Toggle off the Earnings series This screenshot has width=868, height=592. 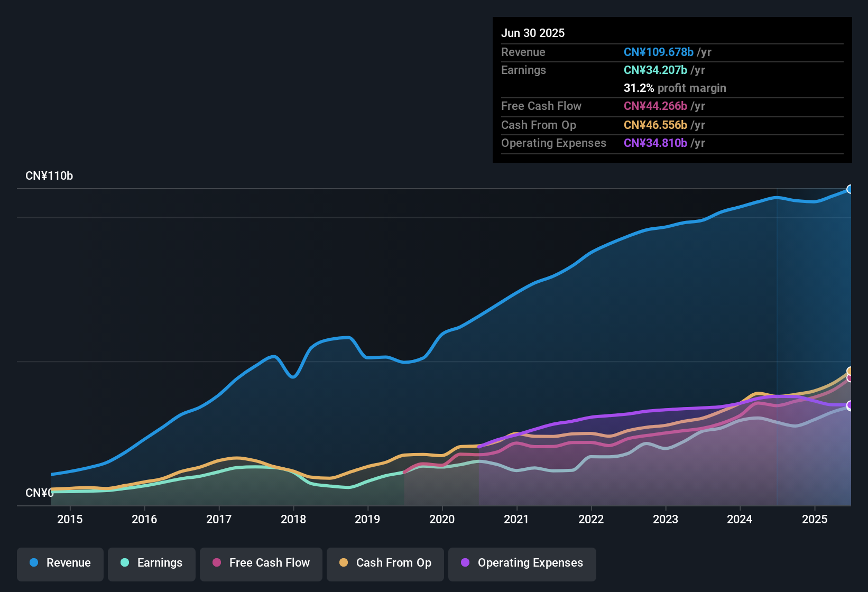pos(152,563)
